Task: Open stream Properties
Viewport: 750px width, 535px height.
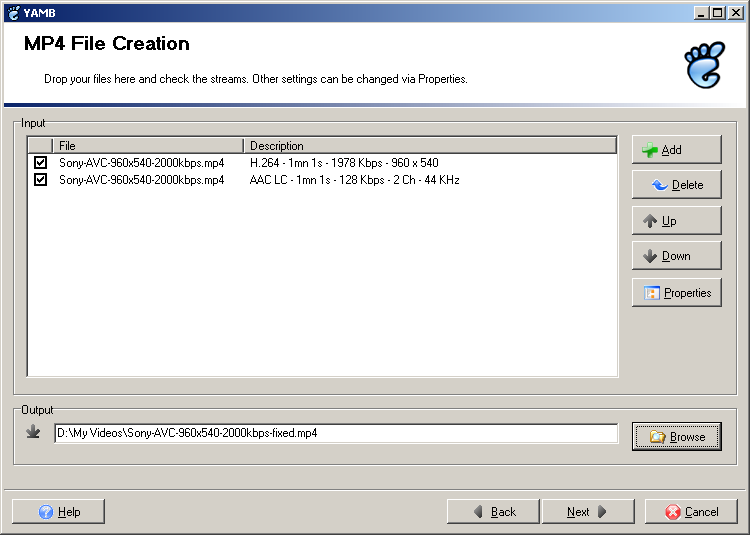Action: pyautogui.click(x=676, y=293)
